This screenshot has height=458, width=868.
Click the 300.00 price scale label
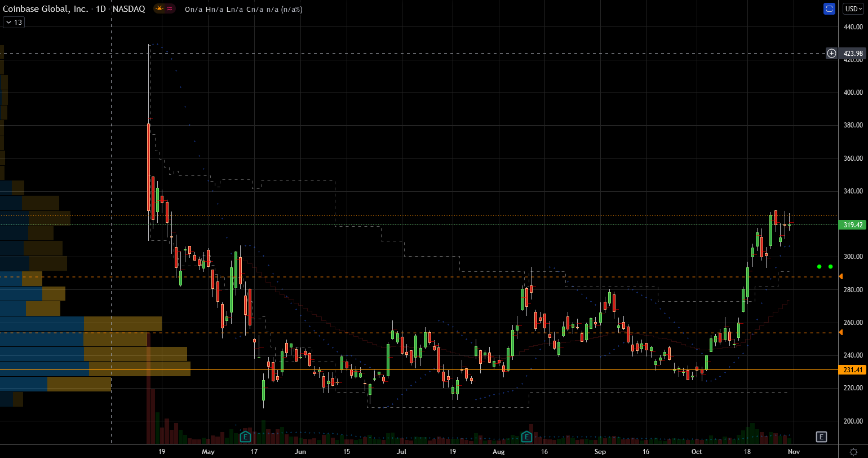[853, 257]
